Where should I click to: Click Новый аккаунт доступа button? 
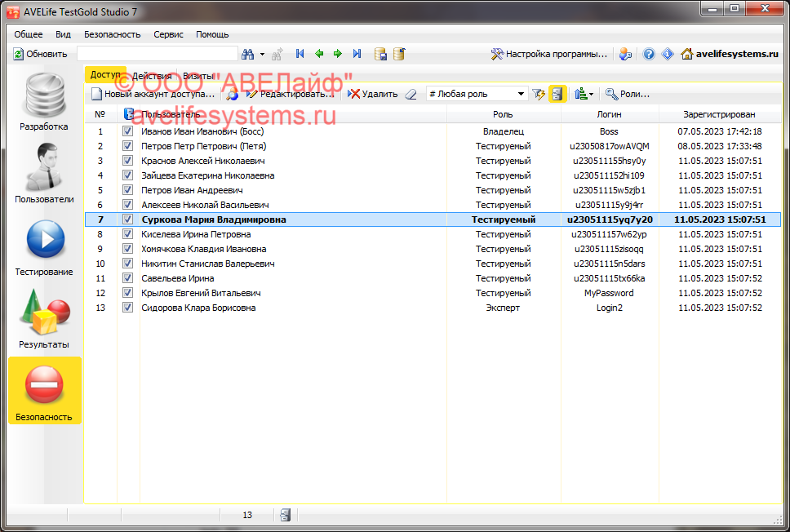153,94
